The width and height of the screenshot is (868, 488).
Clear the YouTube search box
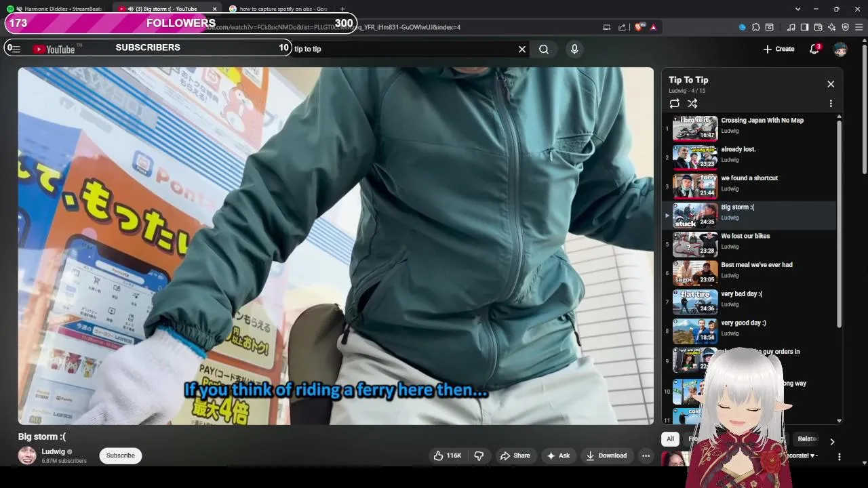[x=522, y=49]
